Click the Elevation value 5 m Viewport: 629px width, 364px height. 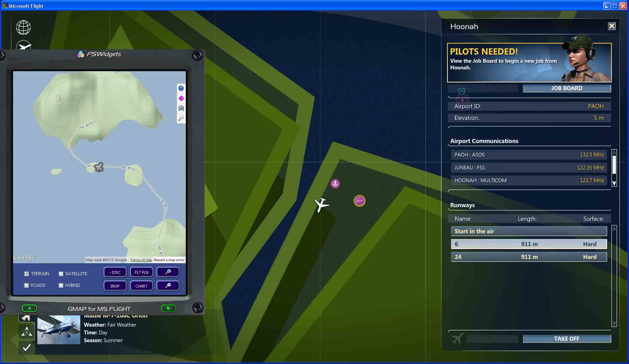coord(599,118)
